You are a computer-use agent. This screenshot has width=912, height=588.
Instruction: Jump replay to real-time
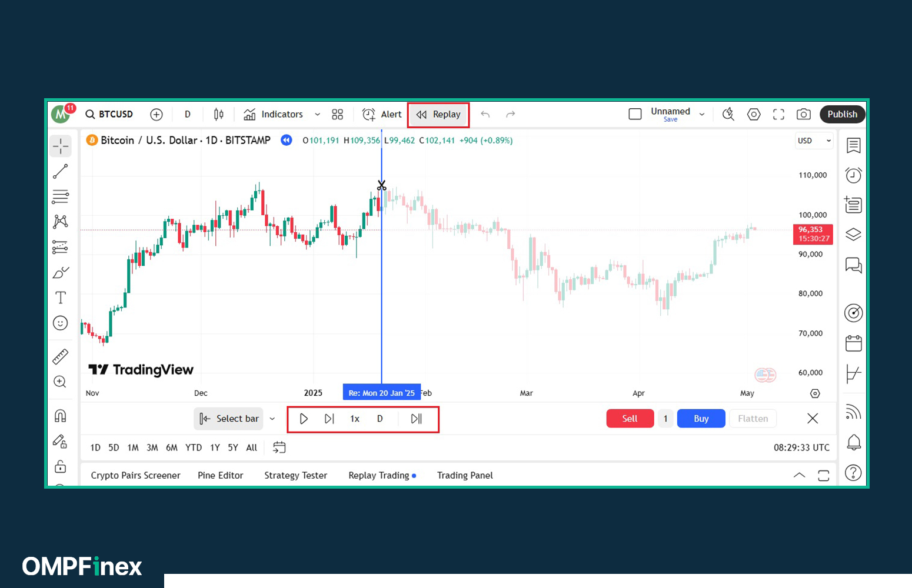(x=417, y=419)
